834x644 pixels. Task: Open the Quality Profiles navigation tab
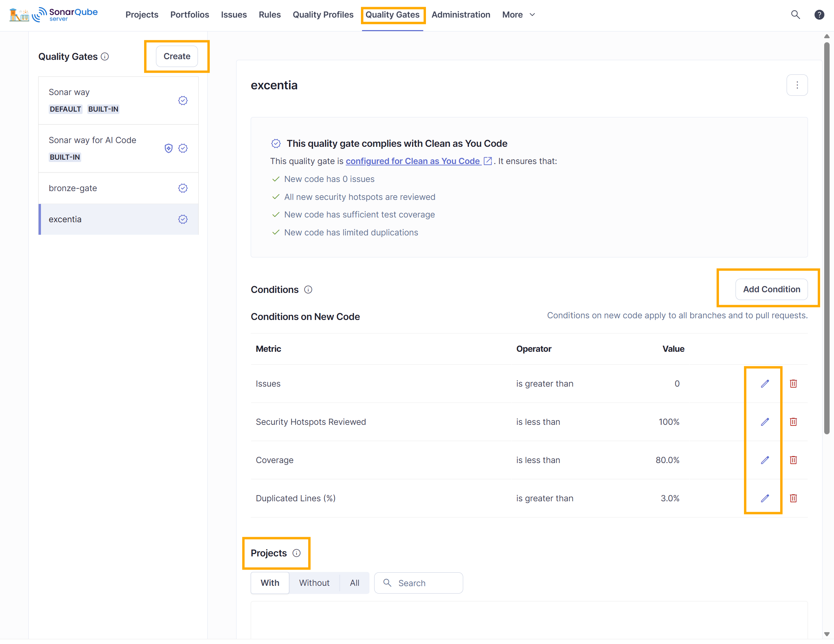(x=323, y=15)
